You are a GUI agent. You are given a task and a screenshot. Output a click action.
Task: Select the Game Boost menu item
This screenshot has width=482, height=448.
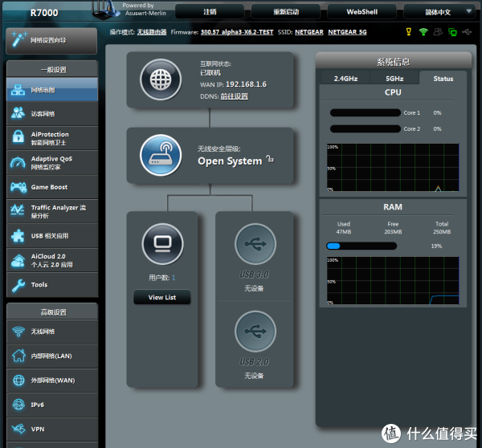click(x=52, y=187)
